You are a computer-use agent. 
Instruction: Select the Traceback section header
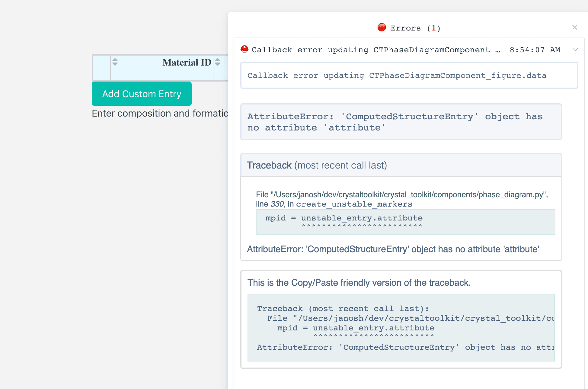316,165
